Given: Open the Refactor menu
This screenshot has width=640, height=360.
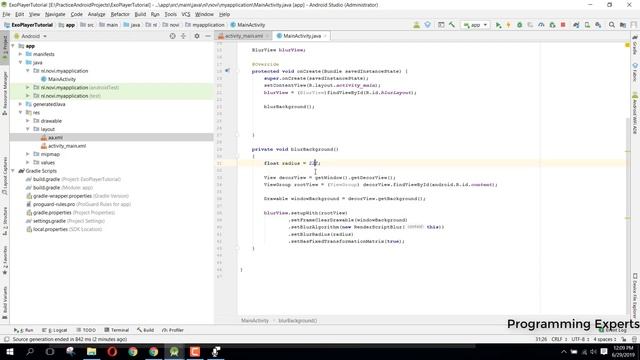Looking at the screenshot, I should coord(120,14).
